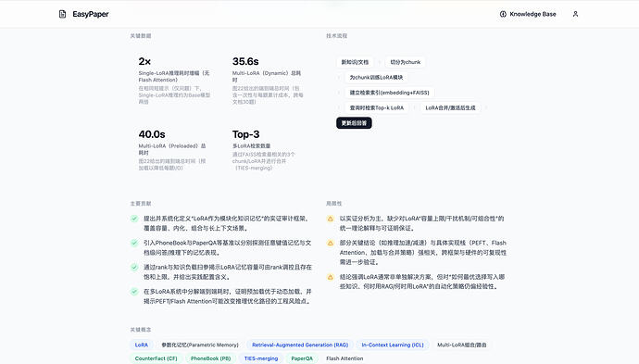Select the Parametric Memory concept tag
Screen dimensions: 639x364
tap(200, 345)
